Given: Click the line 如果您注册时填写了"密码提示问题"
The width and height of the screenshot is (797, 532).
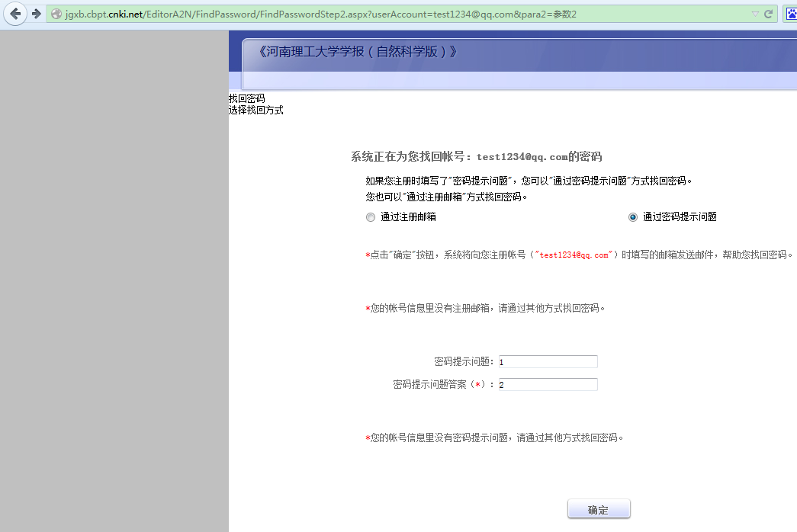Looking at the screenshot, I should (x=529, y=181).
